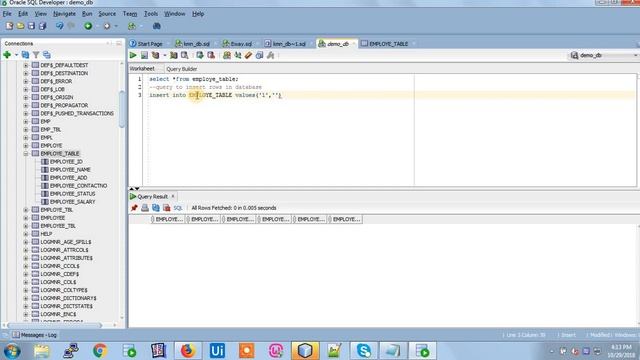
Task: Expand the HELP tree node
Action: click(x=26, y=234)
